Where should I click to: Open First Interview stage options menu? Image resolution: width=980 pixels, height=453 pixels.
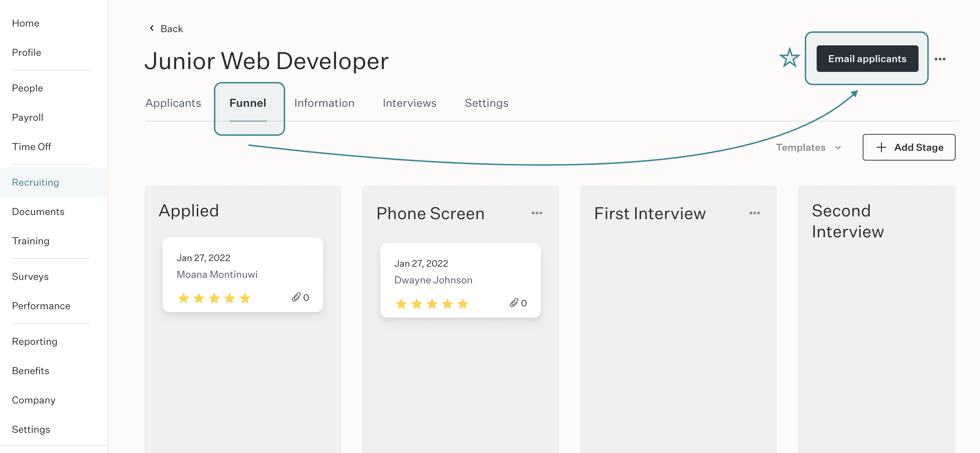click(755, 213)
